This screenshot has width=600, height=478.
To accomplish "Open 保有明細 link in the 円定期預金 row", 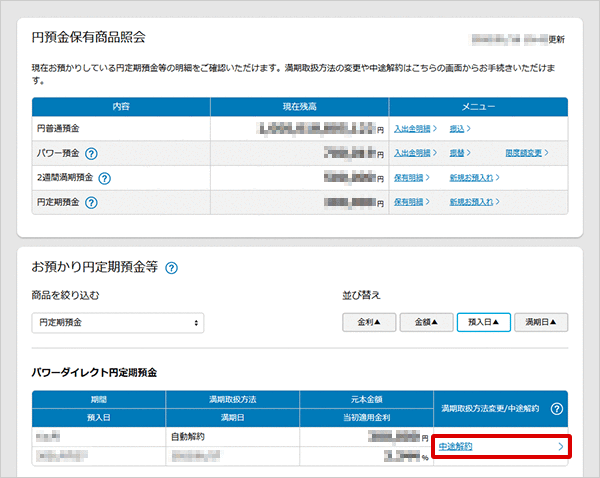I will [x=412, y=202].
